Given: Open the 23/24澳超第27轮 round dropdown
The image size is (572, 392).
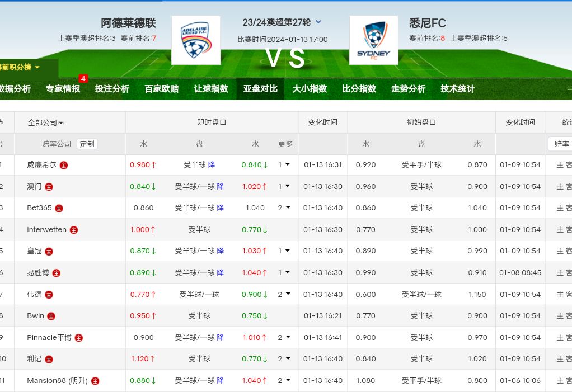Looking at the screenshot, I should [x=318, y=22].
